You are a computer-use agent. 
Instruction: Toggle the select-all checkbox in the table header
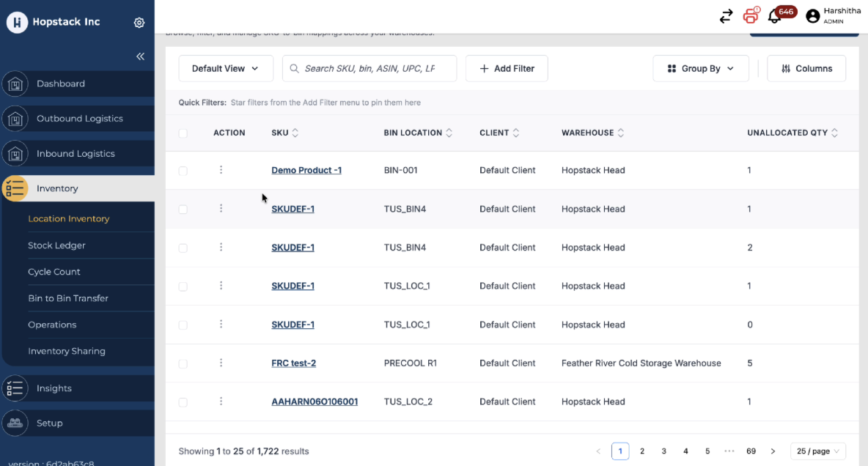(183, 133)
